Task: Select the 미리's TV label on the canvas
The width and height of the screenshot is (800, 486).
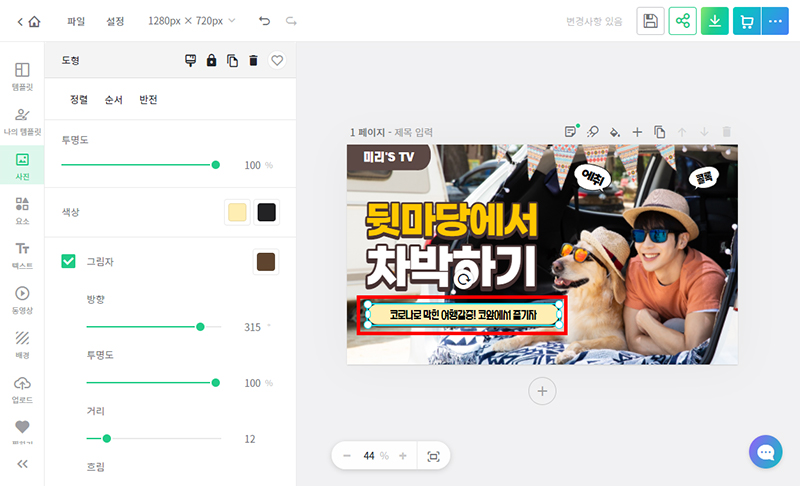Action: pyautogui.click(x=389, y=157)
